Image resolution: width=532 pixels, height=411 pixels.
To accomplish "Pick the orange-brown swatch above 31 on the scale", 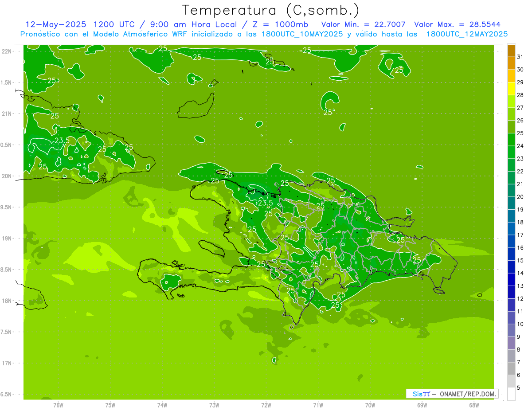I will click(x=511, y=51).
